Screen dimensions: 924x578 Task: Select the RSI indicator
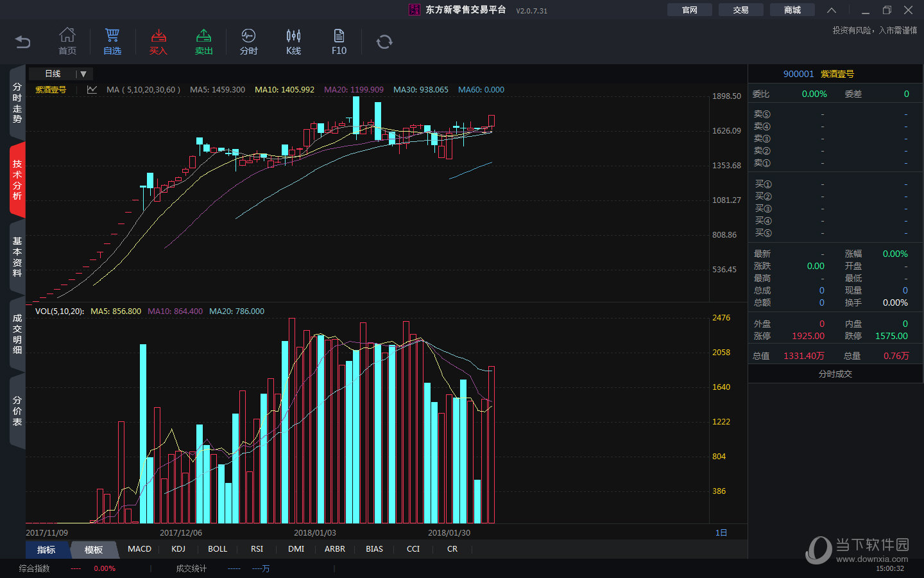coord(257,549)
